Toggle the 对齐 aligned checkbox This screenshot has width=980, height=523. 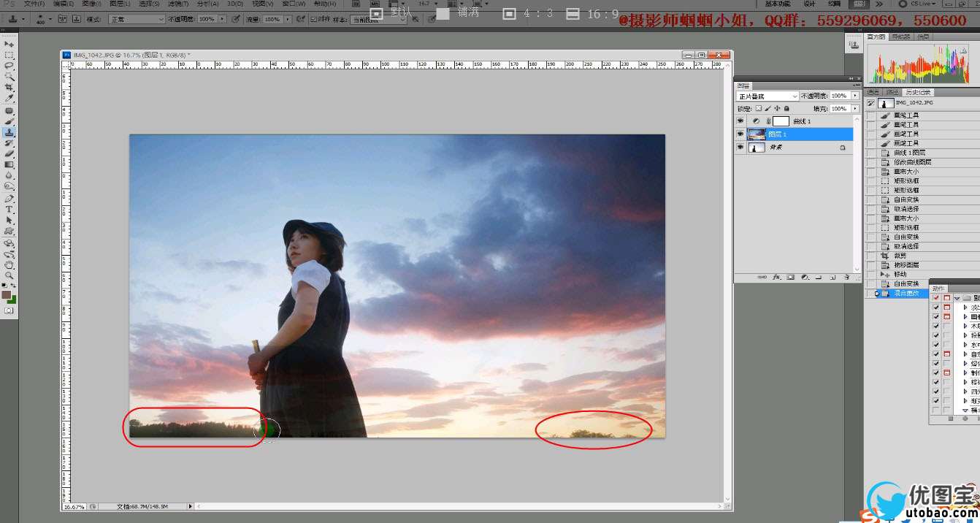(x=313, y=19)
